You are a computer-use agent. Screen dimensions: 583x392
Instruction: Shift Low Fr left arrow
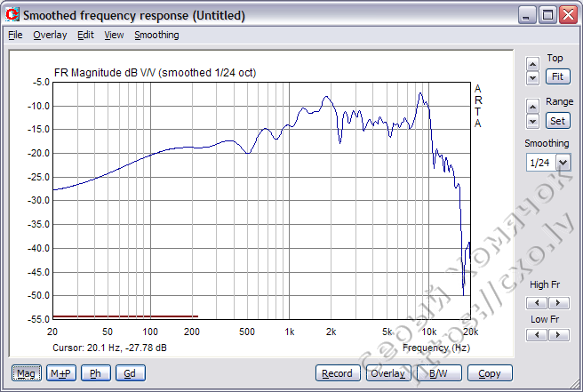pos(537,335)
